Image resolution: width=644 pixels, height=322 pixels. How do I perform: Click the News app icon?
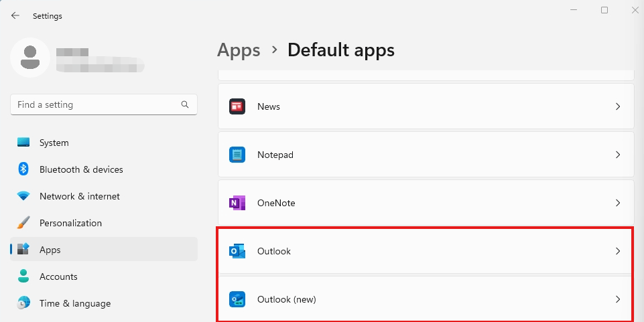(x=237, y=106)
